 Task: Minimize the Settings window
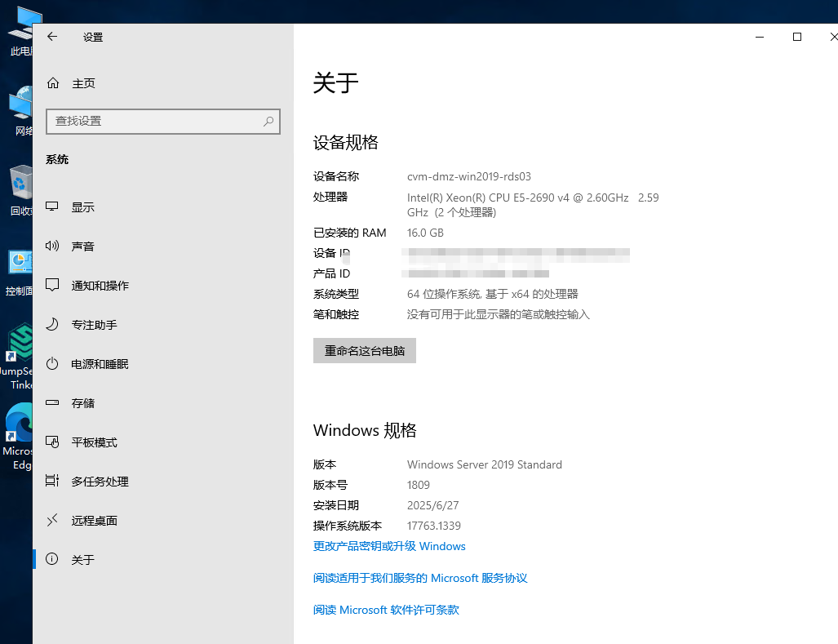pos(760,37)
